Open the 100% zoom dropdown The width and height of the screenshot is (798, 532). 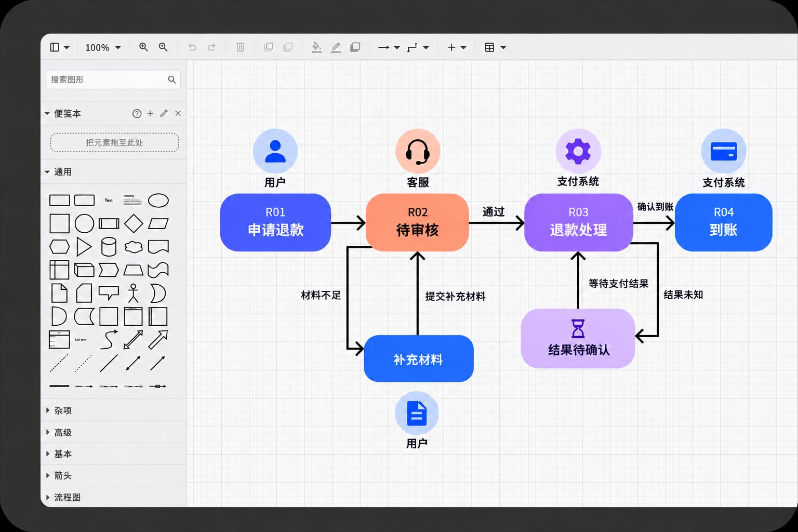[103, 47]
